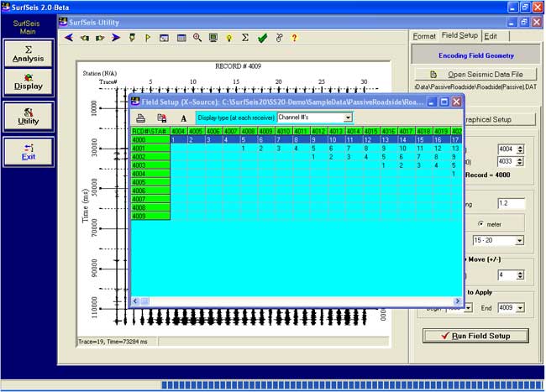This screenshot has width=546, height=392.
Task: Click station column header 4010
Action: coord(283,131)
